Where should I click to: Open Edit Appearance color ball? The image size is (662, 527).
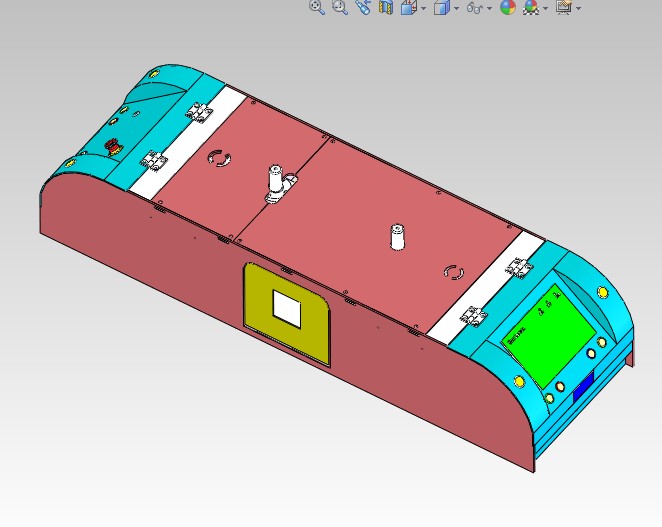click(x=508, y=7)
